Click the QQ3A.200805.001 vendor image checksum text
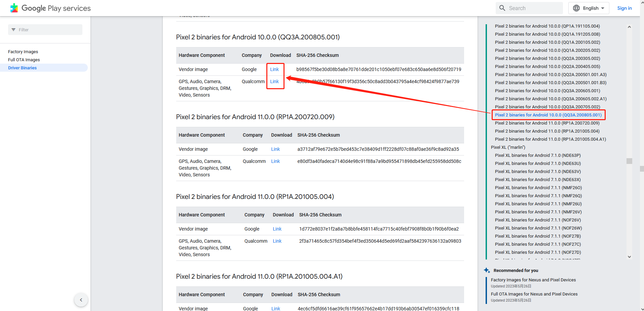This screenshot has width=644, height=311. click(379, 69)
